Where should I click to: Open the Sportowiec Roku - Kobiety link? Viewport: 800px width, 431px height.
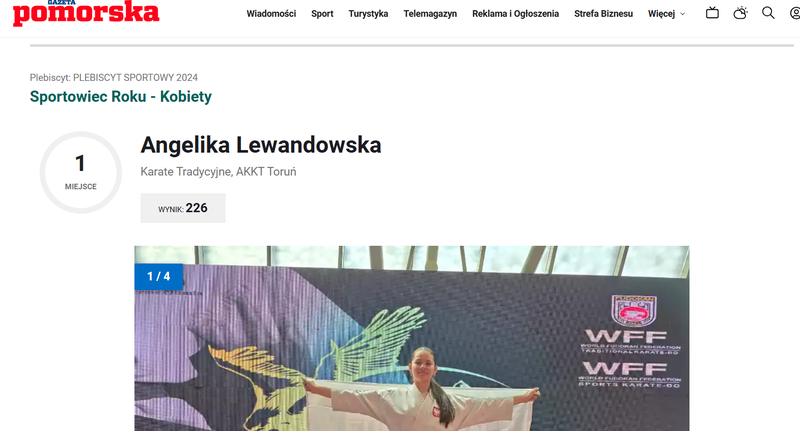point(120,96)
